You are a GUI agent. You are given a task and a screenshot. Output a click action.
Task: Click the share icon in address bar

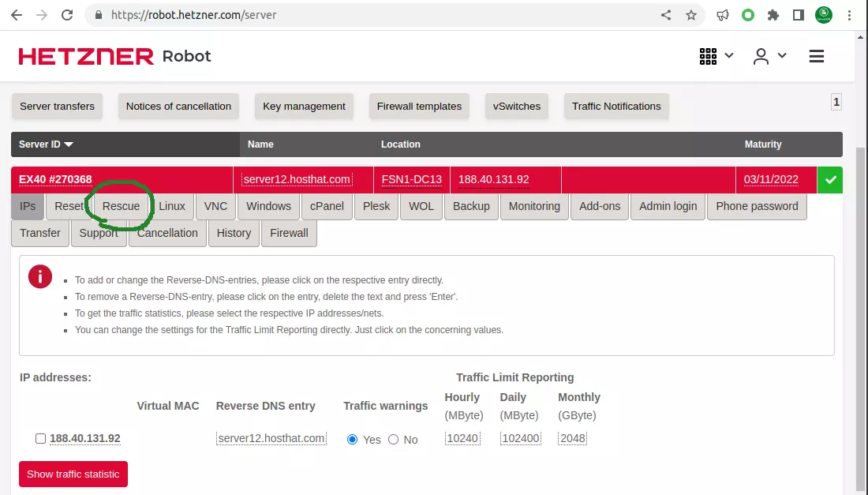point(666,15)
